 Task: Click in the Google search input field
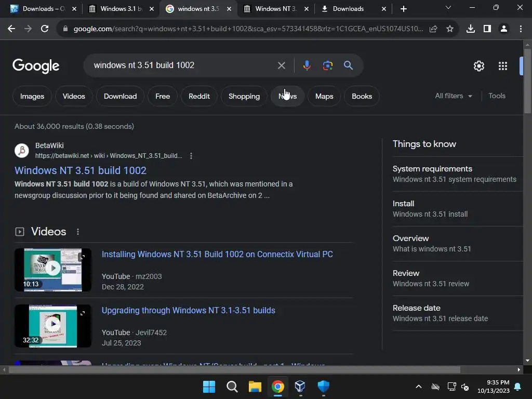(183, 65)
